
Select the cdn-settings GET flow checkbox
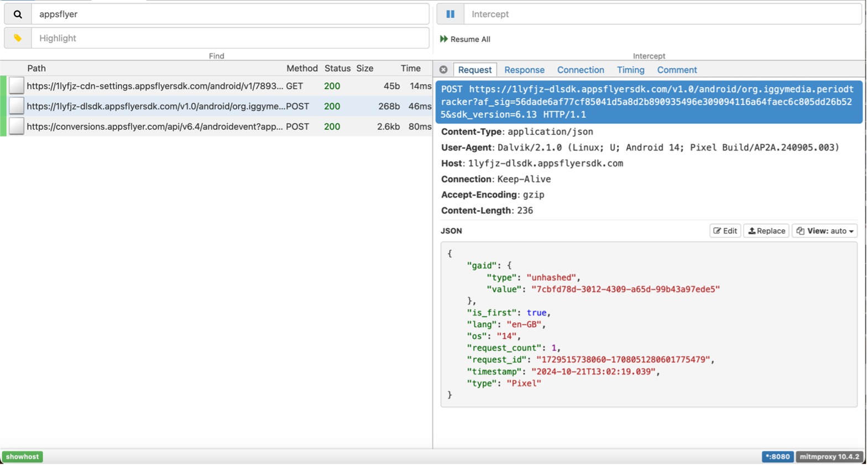(x=17, y=86)
